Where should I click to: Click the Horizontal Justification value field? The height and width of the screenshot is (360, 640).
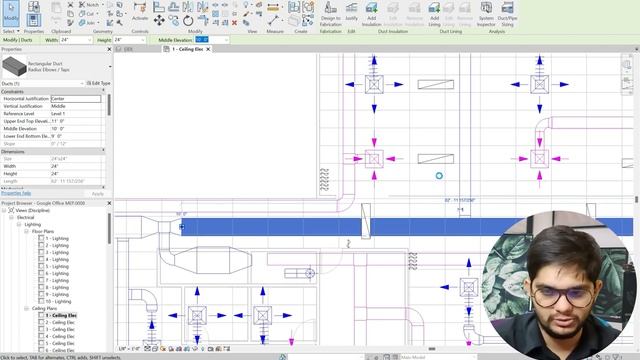pyautogui.click(x=76, y=99)
